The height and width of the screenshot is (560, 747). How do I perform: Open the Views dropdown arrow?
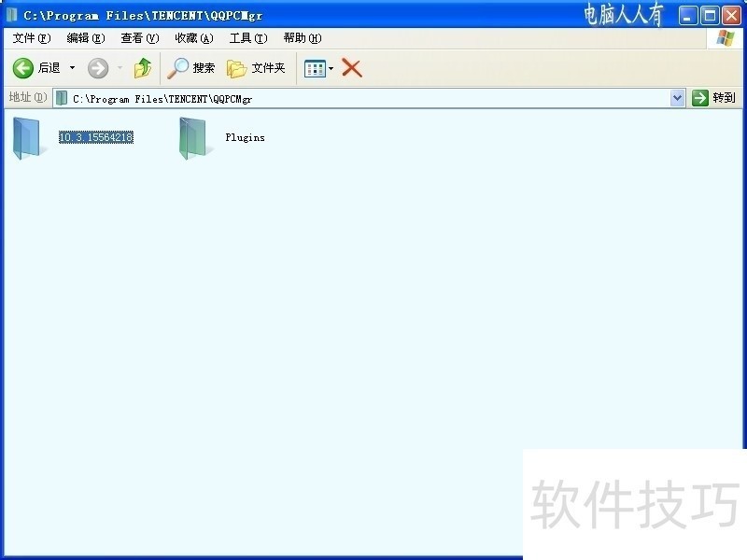pos(329,67)
